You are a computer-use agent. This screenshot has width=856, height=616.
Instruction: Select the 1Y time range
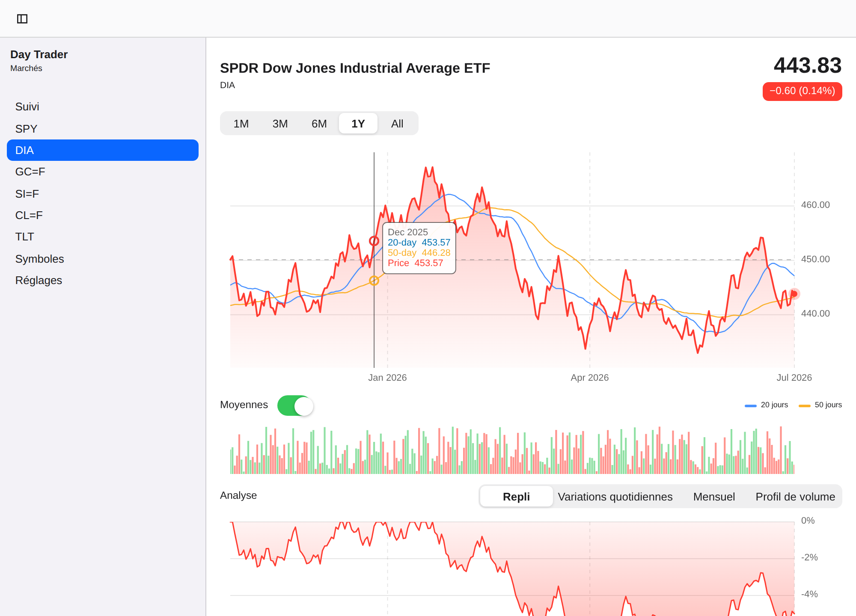pos(358,124)
